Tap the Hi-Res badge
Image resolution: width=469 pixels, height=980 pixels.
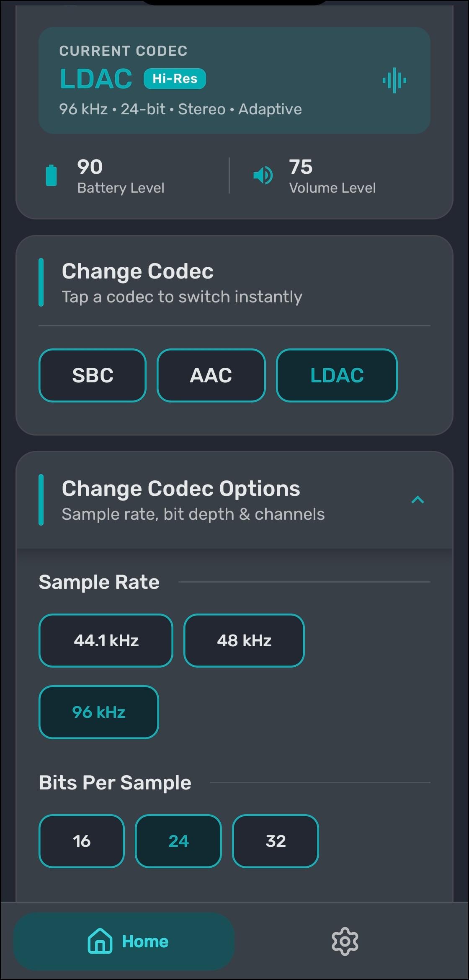tap(175, 79)
